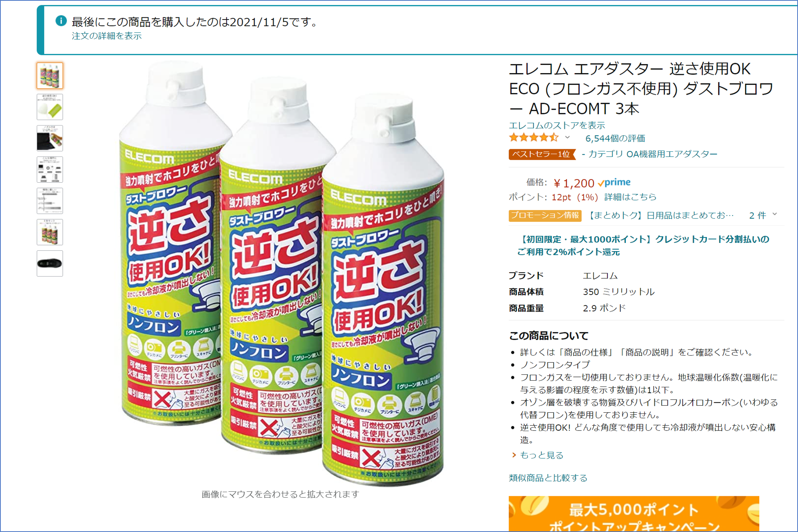Select the first thumbnail showing three cans

[50, 76]
